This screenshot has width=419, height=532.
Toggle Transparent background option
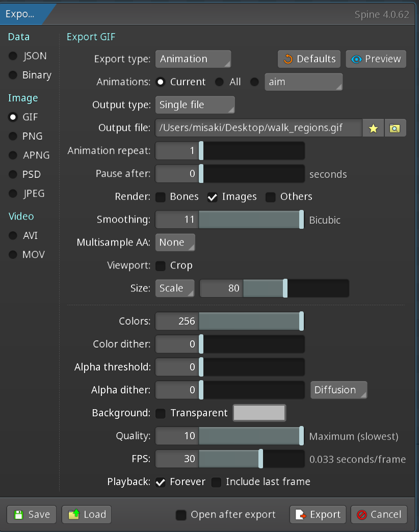coord(161,413)
